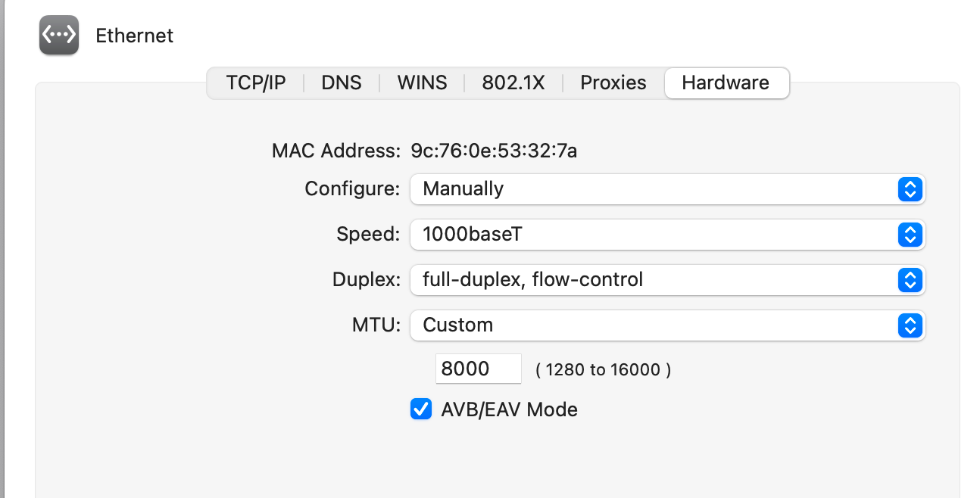980x498 pixels.
Task: Open the WINS tab
Action: pyautogui.click(x=422, y=83)
